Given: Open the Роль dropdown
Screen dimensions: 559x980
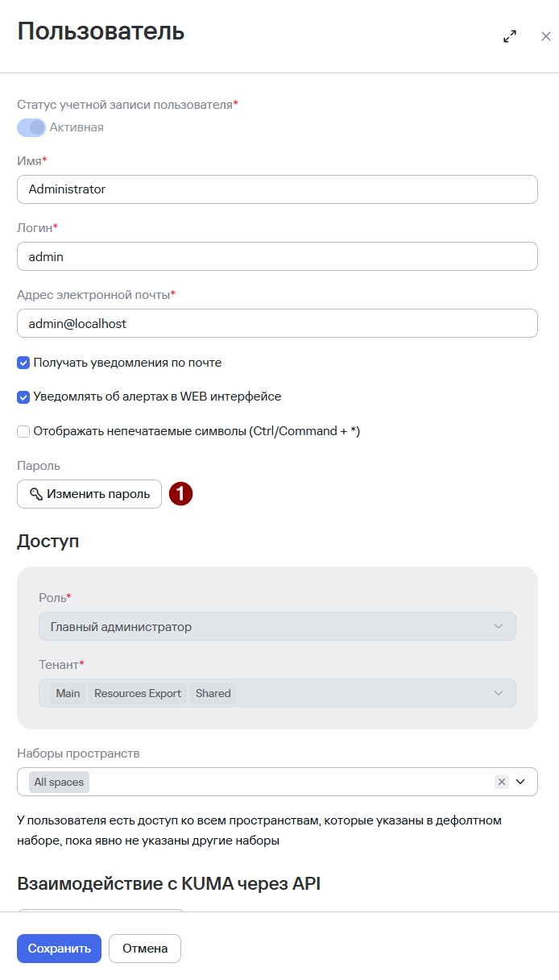Looking at the screenshot, I should coord(277,626).
